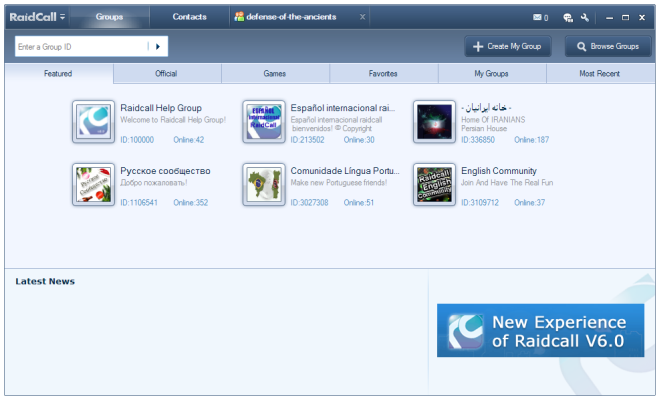The image size is (660, 400).
Task: Click the Welcome to Raidcall Help Group! text
Action: point(173,120)
